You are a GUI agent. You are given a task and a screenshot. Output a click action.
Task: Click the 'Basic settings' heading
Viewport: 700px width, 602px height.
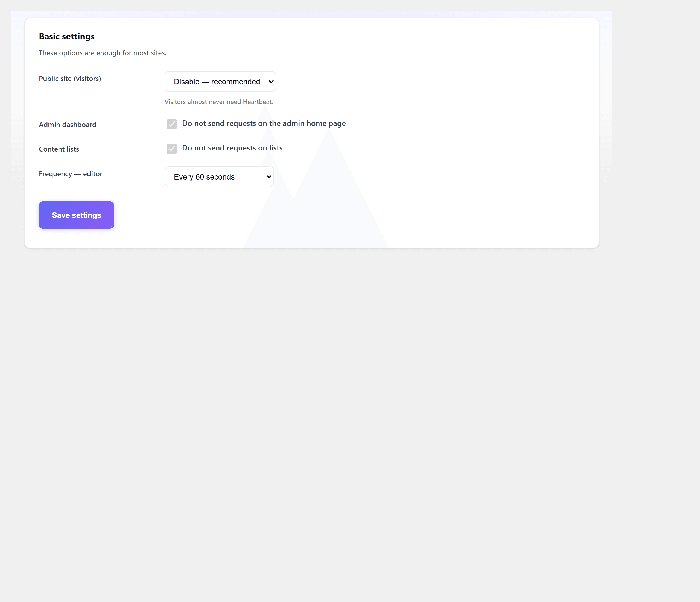66,36
